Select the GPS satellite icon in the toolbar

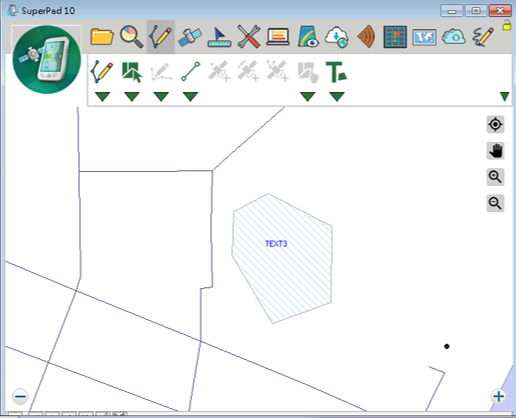190,37
